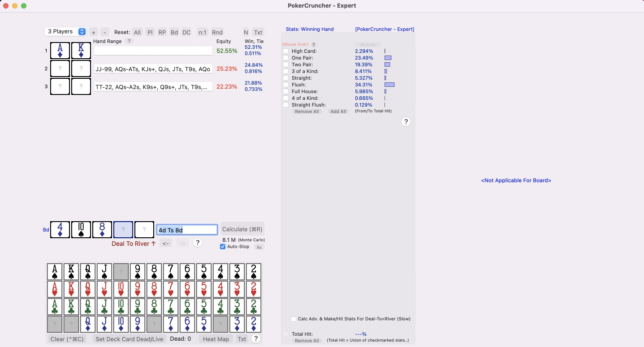644x347 pixels.
Task: Click the Rnd random button
Action: 217,32
